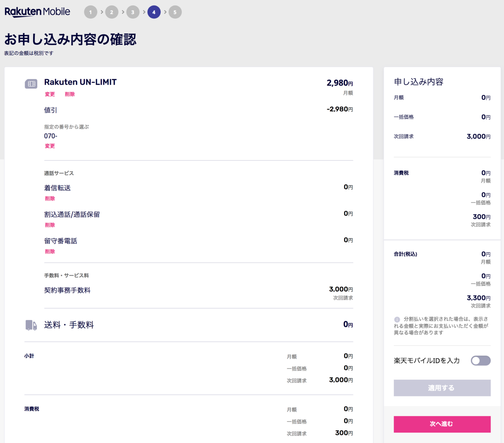Click the info icon next to 分割払い note
This screenshot has width=504, height=443.
pos(397,320)
